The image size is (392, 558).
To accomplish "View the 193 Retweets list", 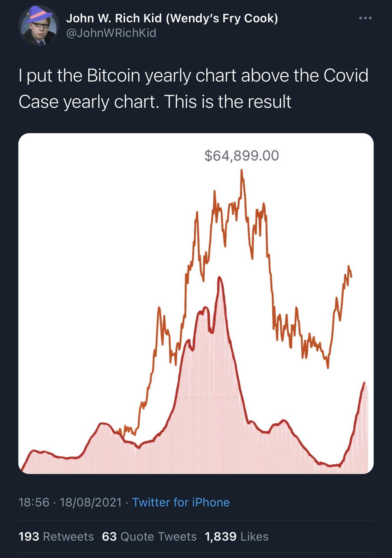I will [56, 536].
